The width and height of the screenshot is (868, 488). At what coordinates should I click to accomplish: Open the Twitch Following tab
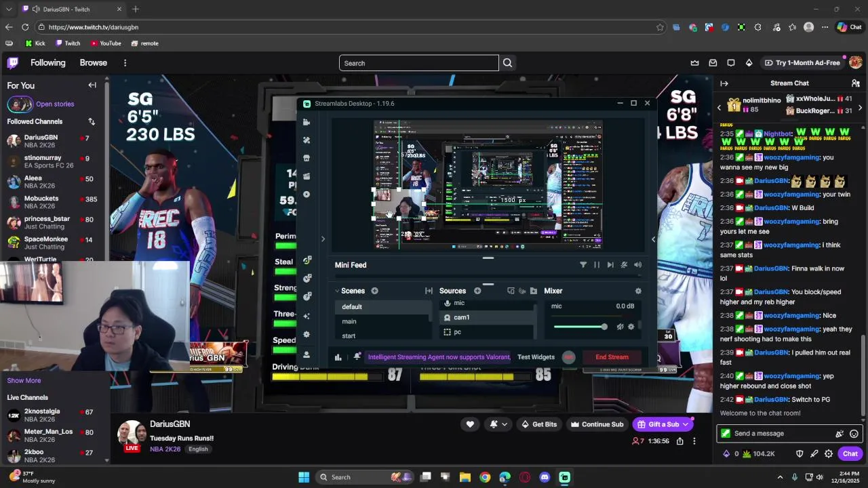(x=48, y=62)
